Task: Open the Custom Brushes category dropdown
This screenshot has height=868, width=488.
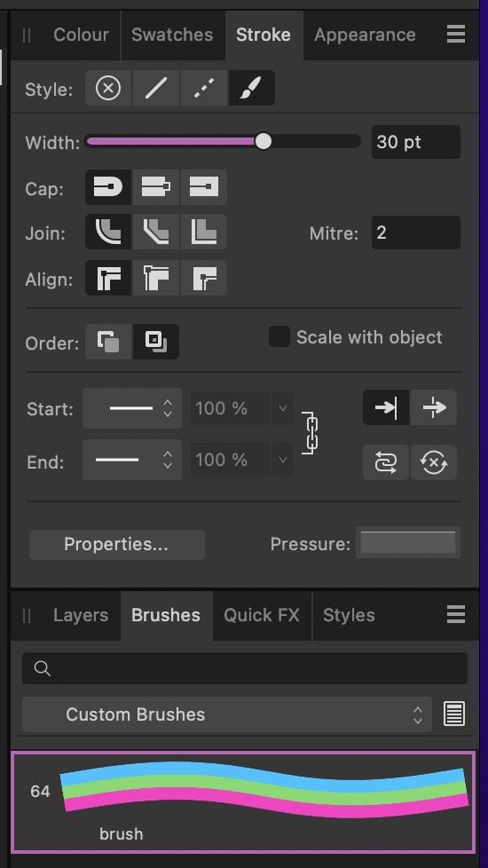Action: point(227,714)
